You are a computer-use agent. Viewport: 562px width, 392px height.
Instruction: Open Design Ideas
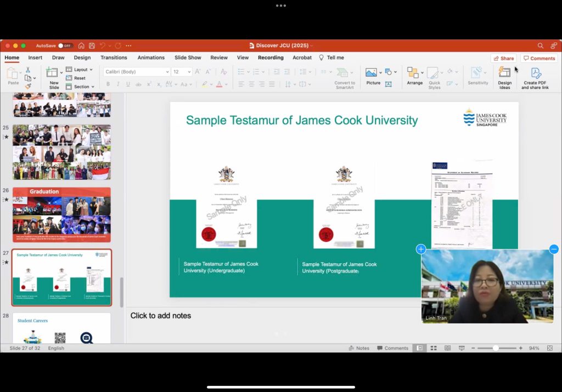click(504, 78)
